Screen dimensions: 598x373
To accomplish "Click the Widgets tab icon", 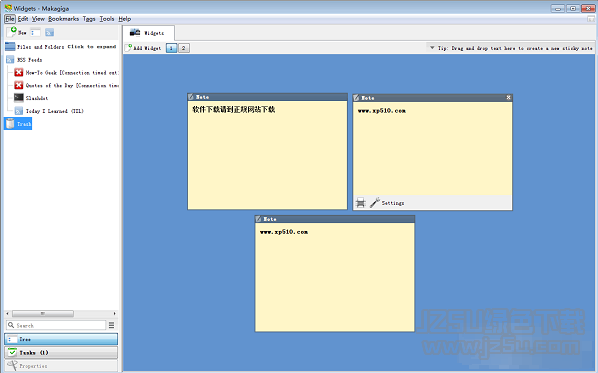I will click(x=135, y=33).
